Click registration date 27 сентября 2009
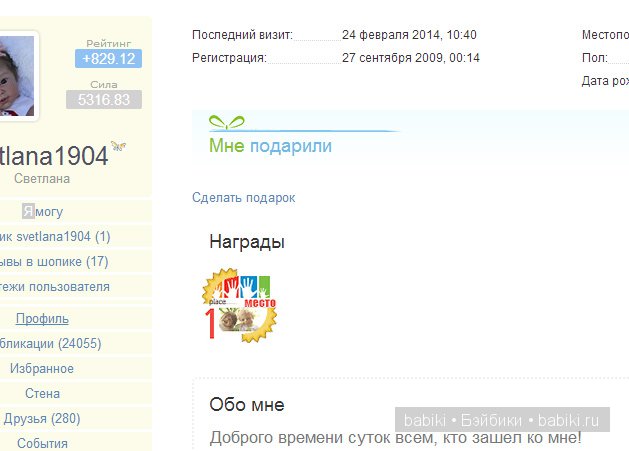Image resolution: width=629 pixels, height=451 pixels. (411, 58)
